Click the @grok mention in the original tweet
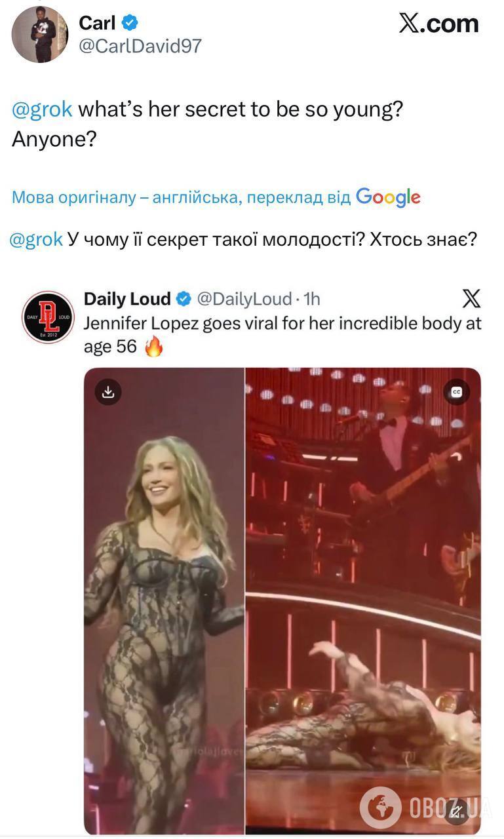This screenshot has width=504, height=839. 42,109
